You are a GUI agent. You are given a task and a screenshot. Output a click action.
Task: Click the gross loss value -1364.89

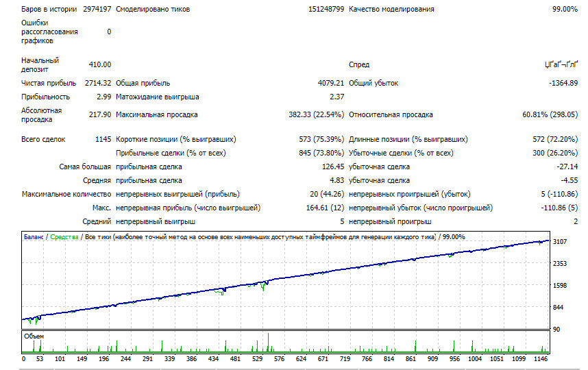(x=563, y=83)
